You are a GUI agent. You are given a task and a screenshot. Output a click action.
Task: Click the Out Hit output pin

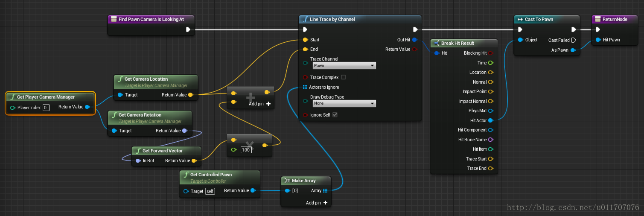tap(414, 40)
